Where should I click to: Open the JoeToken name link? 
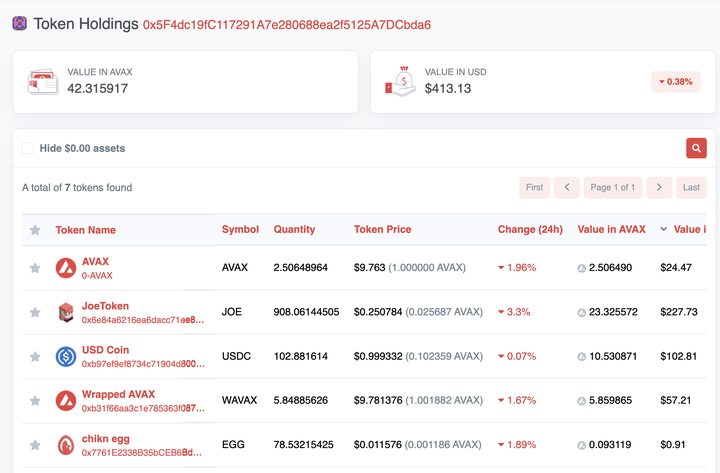point(105,306)
